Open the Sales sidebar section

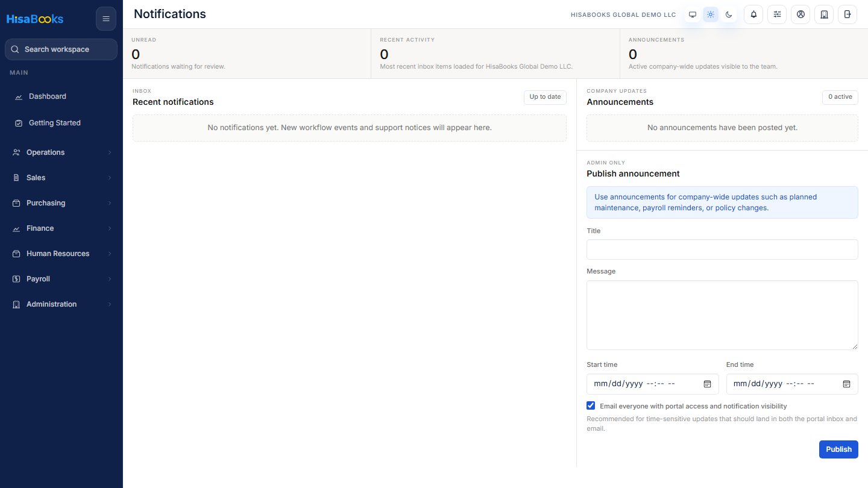tap(61, 178)
